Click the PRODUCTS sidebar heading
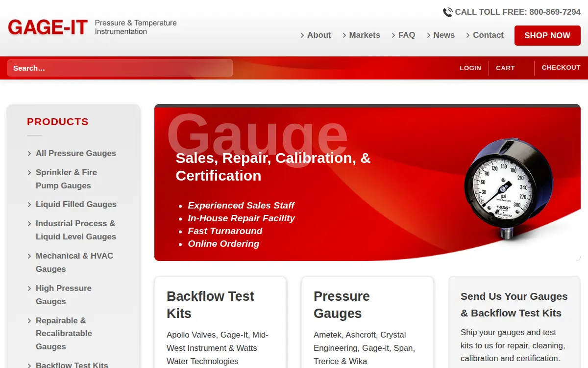Viewport: 588px width, 368px height. tap(58, 122)
